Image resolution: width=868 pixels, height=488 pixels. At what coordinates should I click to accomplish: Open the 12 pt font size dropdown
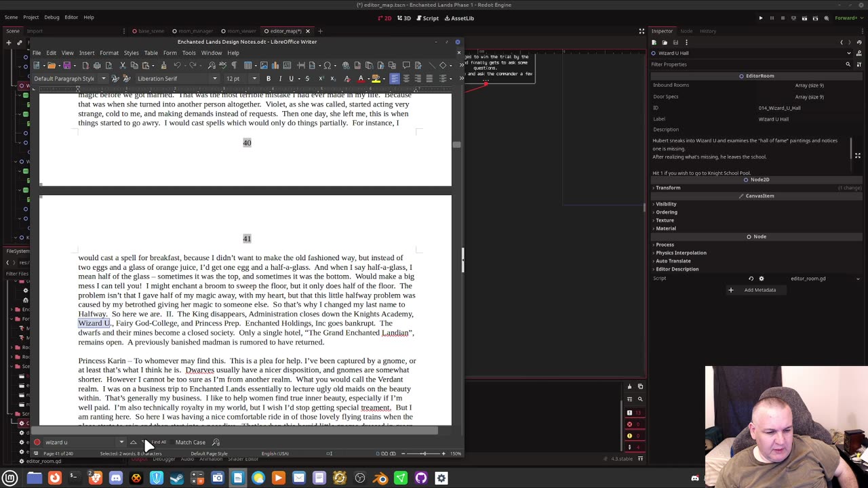[254, 79]
